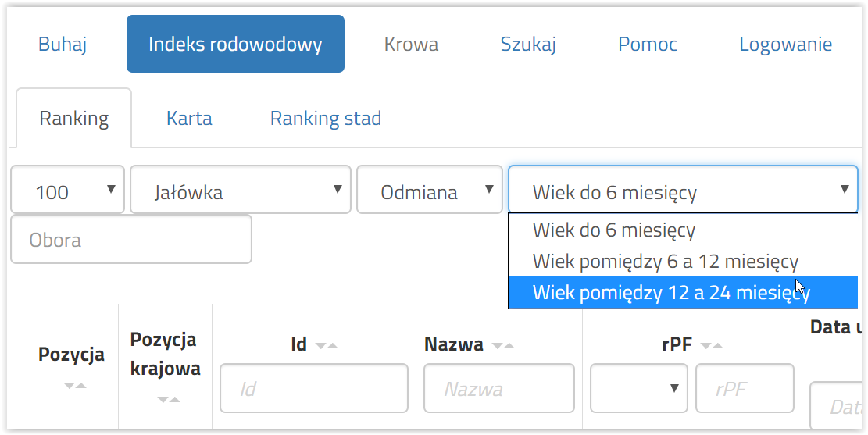Viewport: 868px width, 435px height.
Task: Focus the Obora input field
Action: pyautogui.click(x=131, y=239)
